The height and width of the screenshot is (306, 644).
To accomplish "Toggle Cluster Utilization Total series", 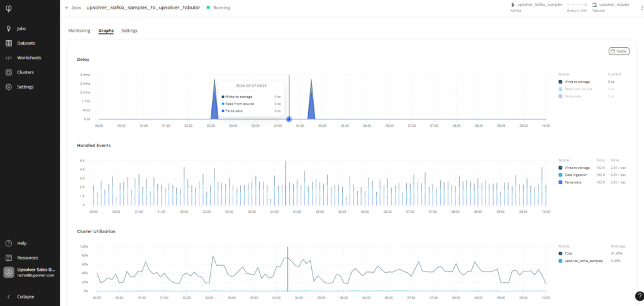I will [x=561, y=253].
